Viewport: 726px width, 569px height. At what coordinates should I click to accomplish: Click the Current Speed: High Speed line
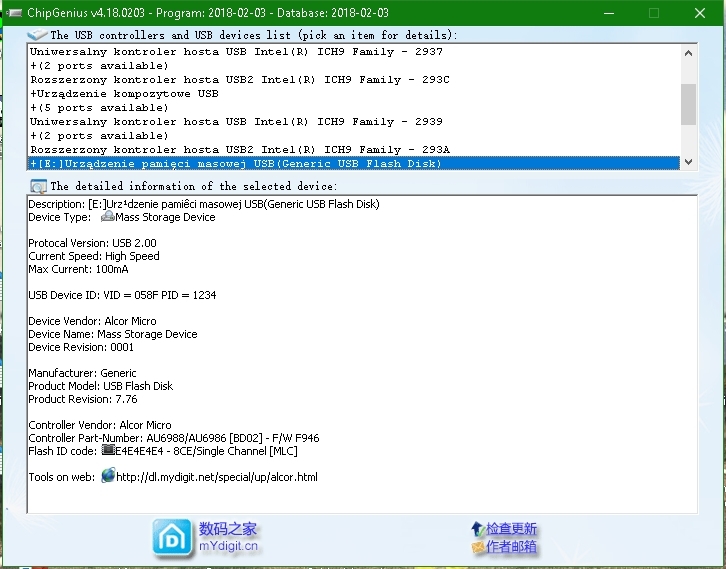94,256
